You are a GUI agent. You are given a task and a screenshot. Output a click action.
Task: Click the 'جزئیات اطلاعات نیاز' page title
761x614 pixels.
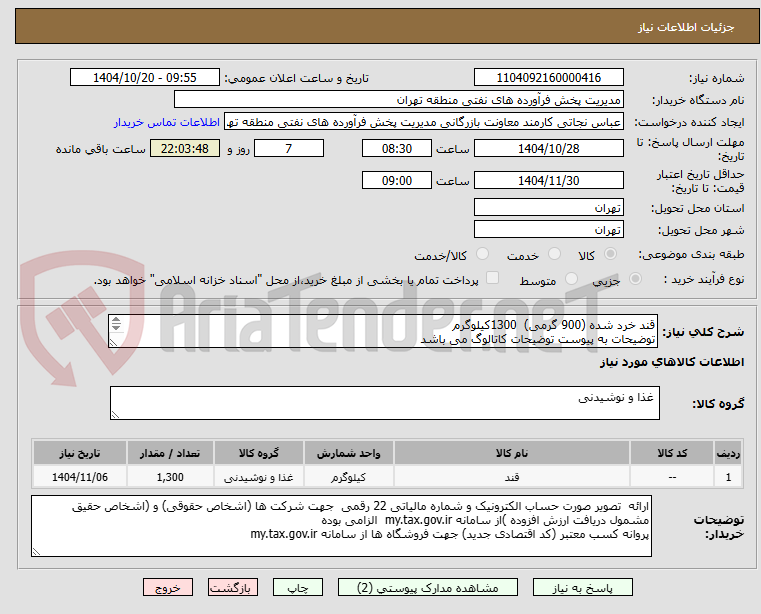pyautogui.click(x=686, y=27)
